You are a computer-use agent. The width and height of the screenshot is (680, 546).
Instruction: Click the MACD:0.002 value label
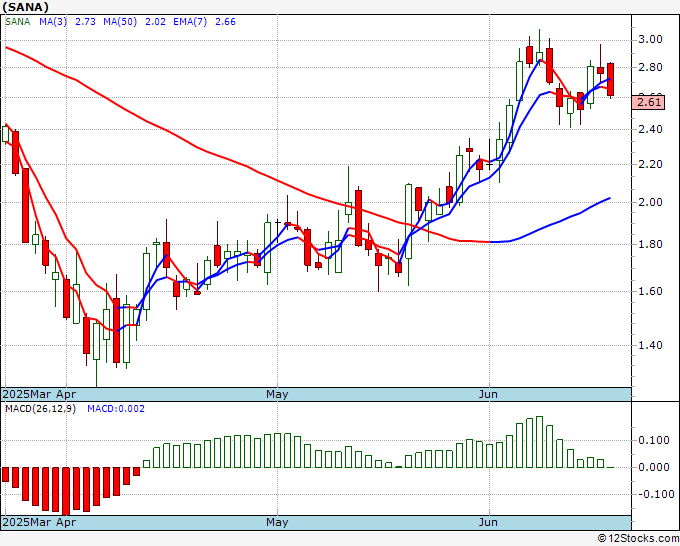tap(116, 409)
